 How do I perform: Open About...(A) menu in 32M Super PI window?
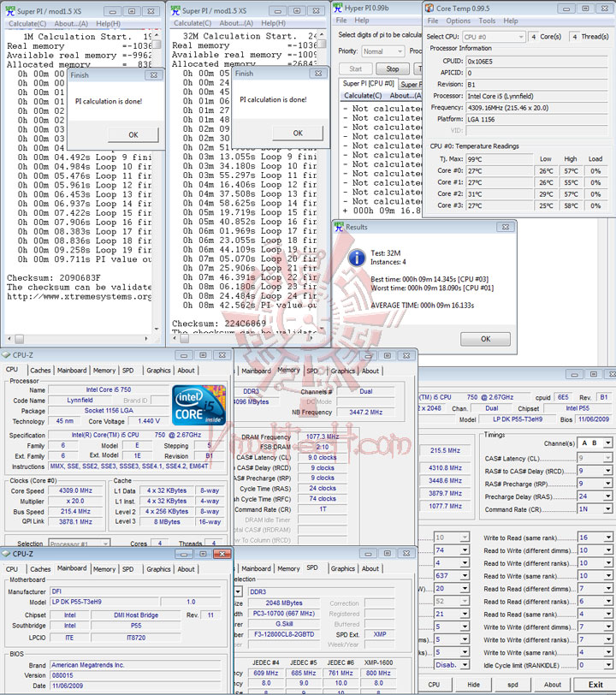click(x=236, y=23)
